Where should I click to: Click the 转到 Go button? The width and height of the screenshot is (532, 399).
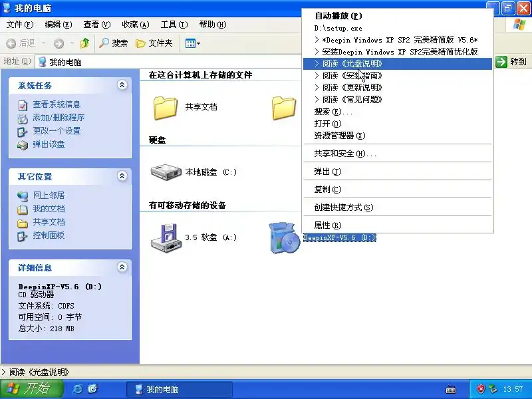511,62
